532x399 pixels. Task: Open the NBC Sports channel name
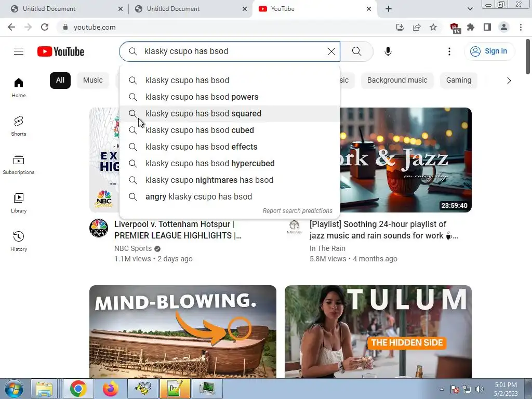tap(132, 248)
